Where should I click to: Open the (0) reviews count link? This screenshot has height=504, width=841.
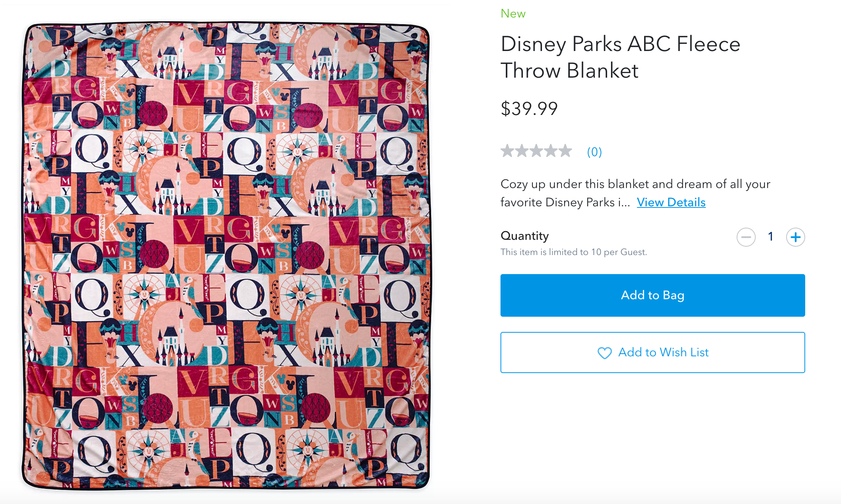(594, 152)
